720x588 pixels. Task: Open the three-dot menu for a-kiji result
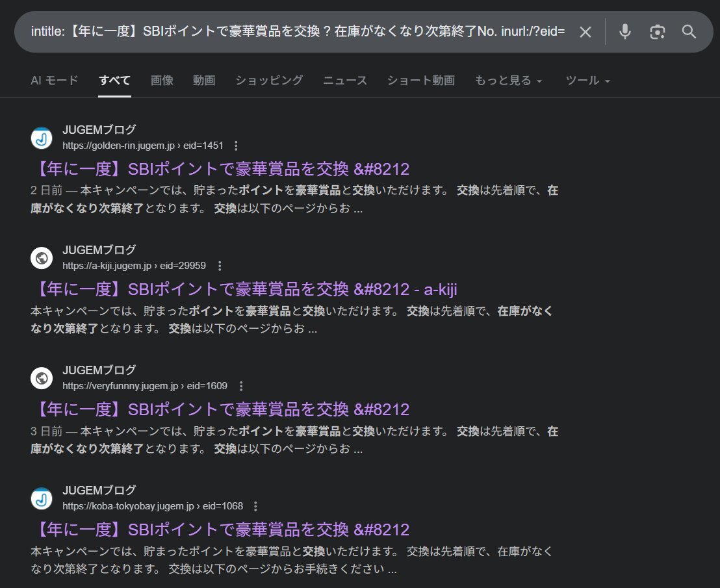[x=219, y=265]
